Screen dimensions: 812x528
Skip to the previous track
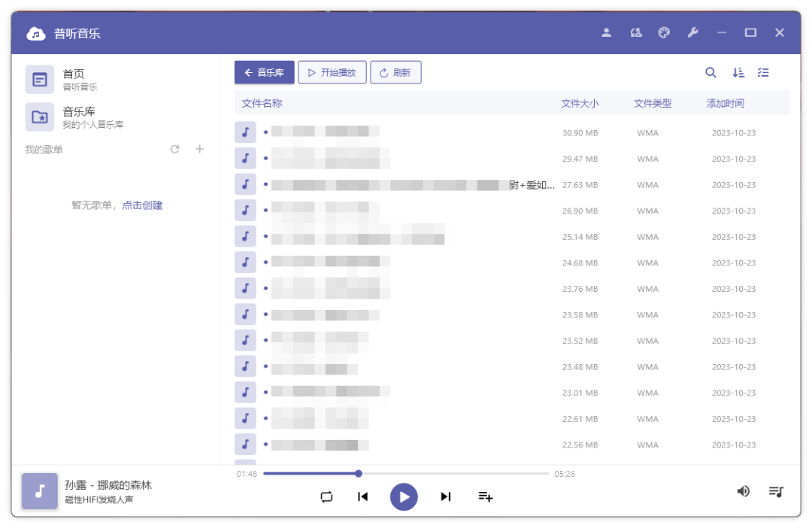coord(363,496)
